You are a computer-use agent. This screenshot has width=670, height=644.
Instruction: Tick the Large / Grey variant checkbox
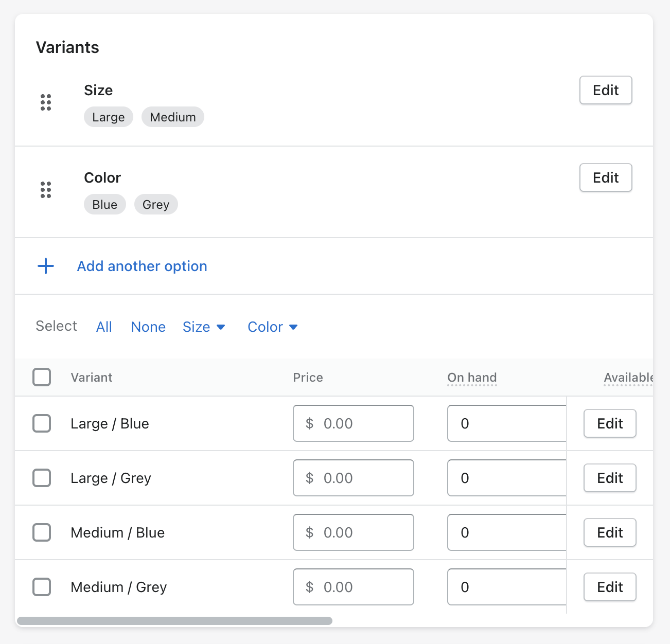tap(42, 478)
